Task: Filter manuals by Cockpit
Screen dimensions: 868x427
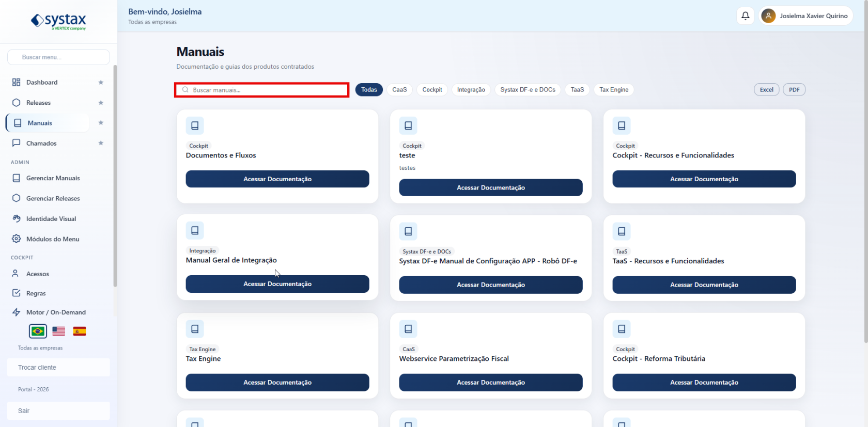Action: click(432, 90)
